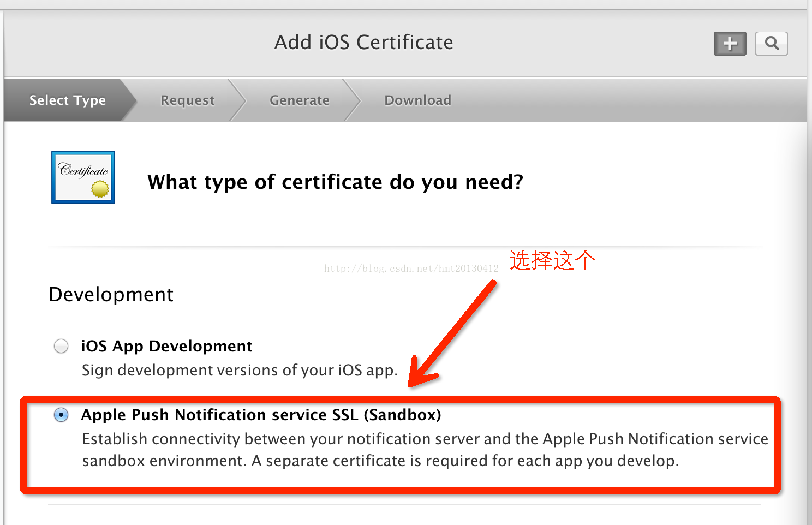Go to the Request step

pos(188,100)
